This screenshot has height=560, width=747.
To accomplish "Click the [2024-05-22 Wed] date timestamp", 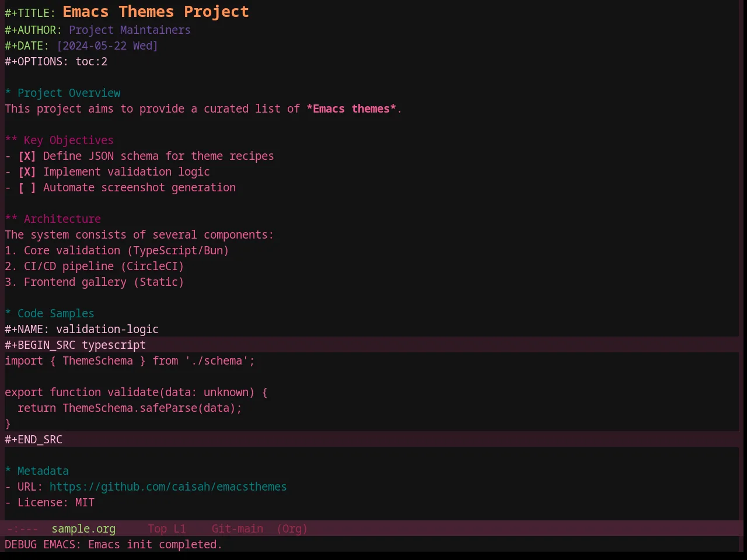I will click(x=107, y=46).
